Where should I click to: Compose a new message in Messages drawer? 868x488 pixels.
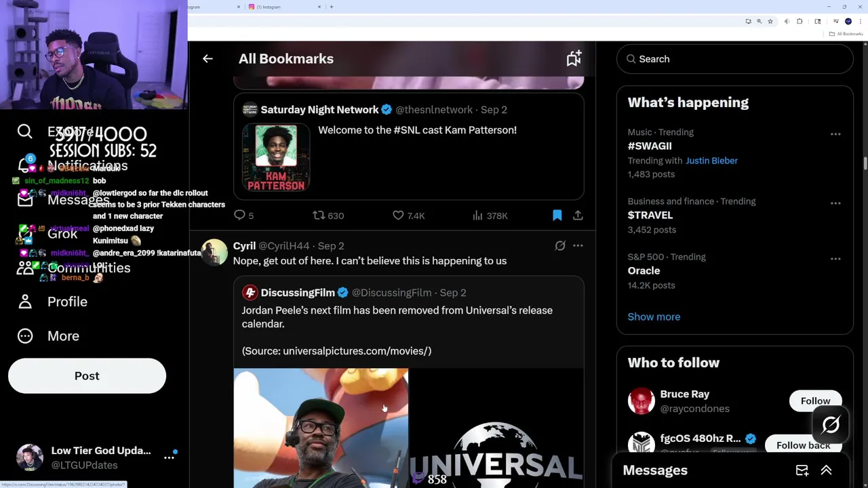pyautogui.click(x=802, y=470)
